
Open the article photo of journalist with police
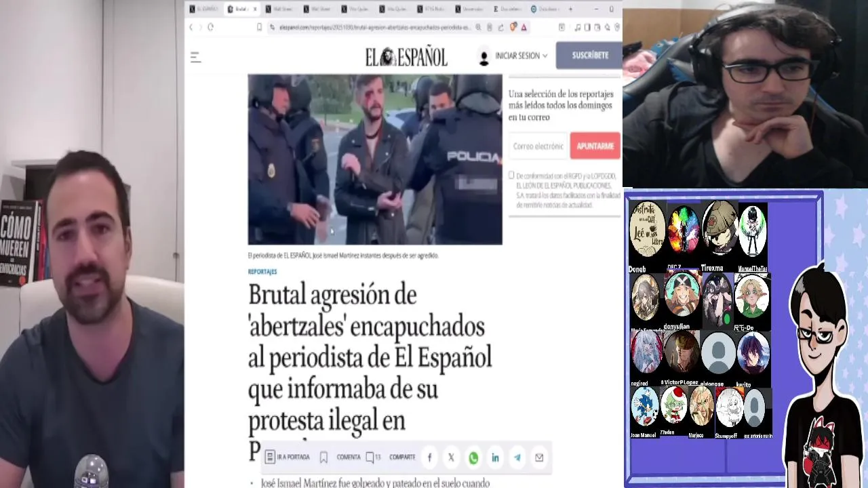pyautogui.click(x=375, y=159)
